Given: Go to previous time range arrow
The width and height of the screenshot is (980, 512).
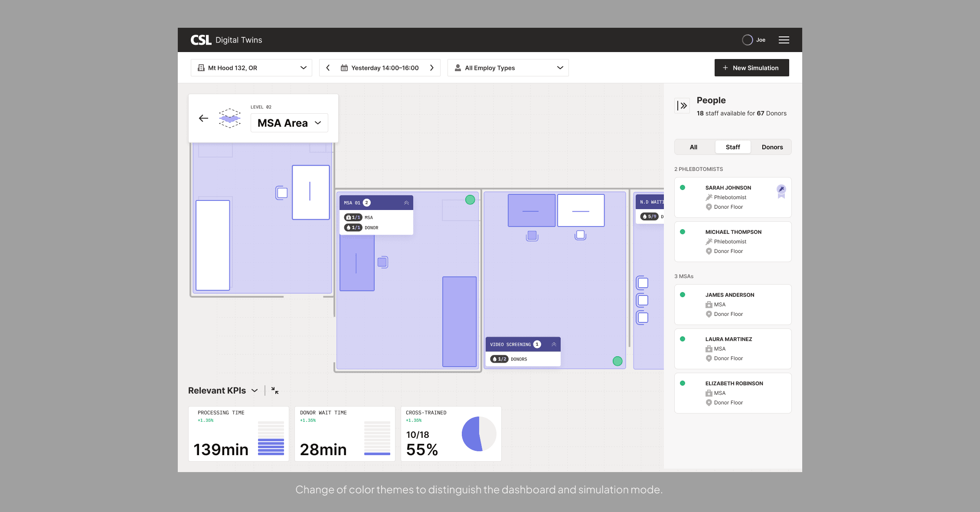Looking at the screenshot, I should (328, 68).
